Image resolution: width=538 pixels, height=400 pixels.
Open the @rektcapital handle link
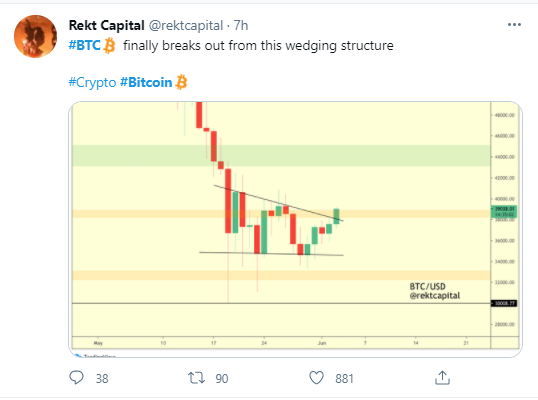pos(186,26)
